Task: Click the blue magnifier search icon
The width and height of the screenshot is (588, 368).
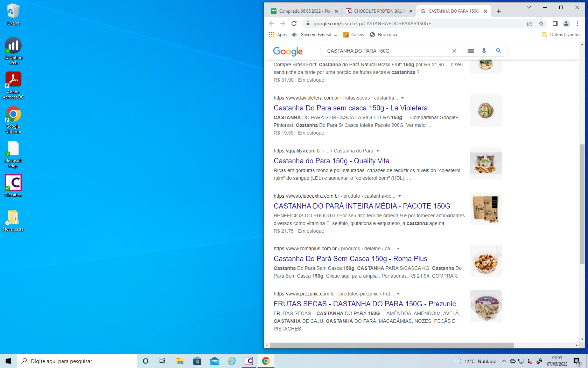Action: (x=498, y=51)
